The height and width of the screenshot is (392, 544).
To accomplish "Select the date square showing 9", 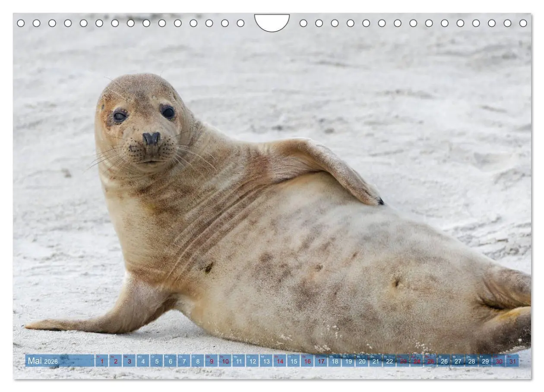I will click(x=212, y=362).
